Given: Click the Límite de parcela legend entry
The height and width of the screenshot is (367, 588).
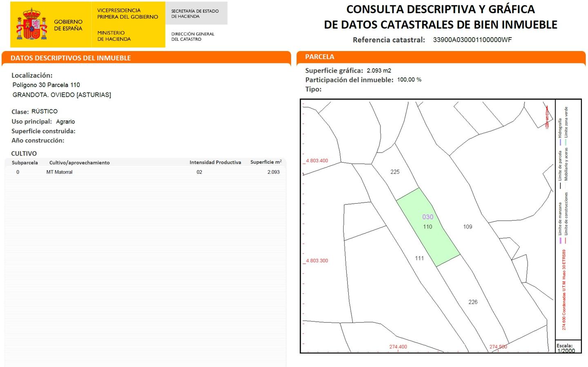Looking at the screenshot, I should tap(560, 169).
